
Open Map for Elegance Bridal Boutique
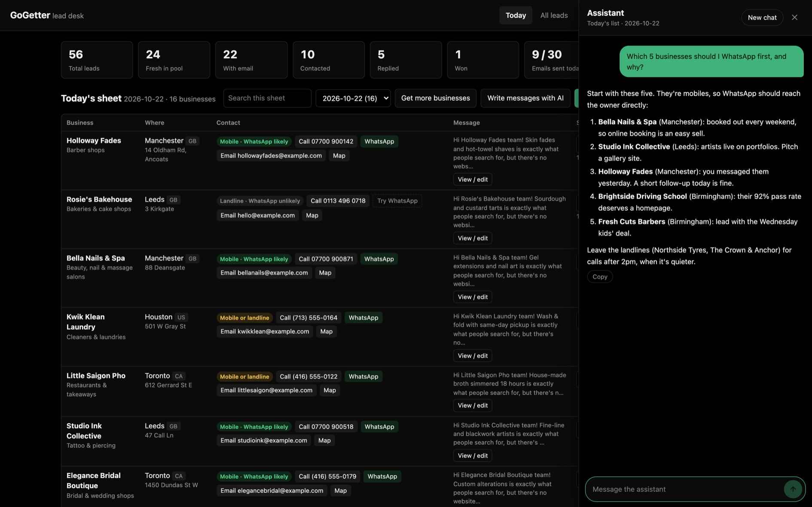pos(340,491)
